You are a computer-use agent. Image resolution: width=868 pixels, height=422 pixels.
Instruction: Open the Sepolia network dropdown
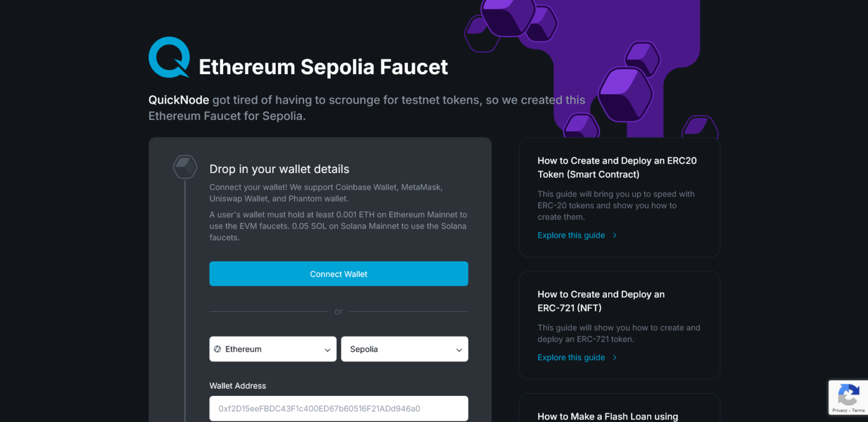coord(405,349)
